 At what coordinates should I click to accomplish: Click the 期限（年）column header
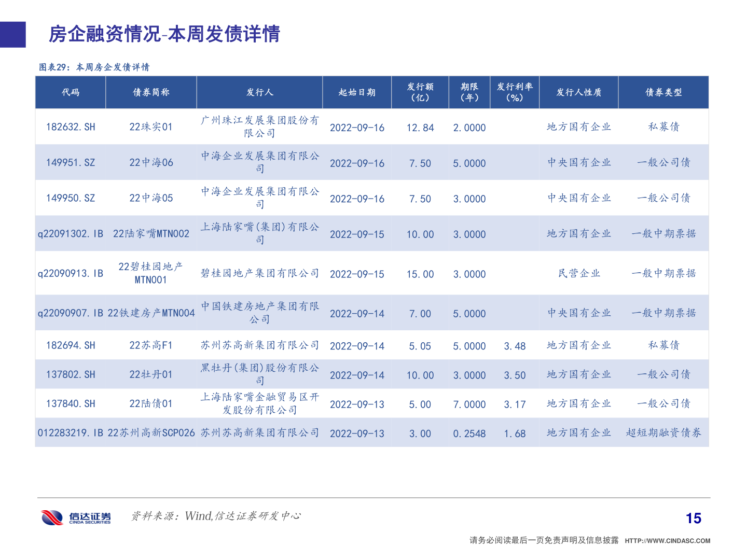(469, 92)
